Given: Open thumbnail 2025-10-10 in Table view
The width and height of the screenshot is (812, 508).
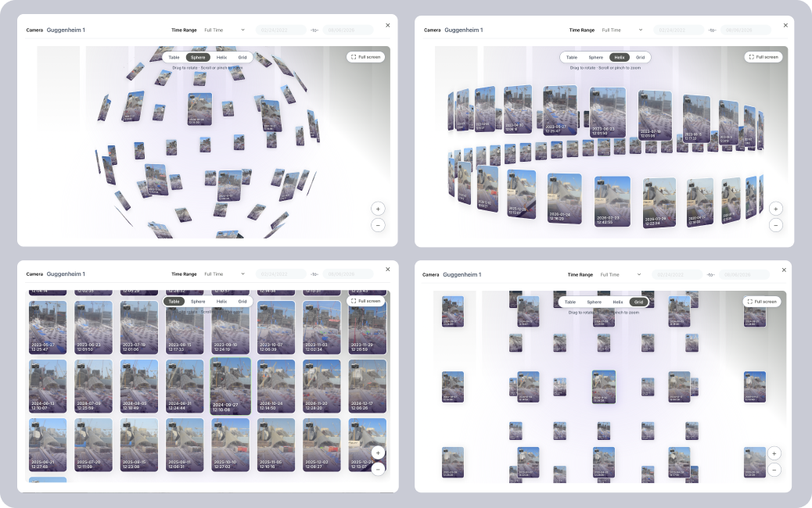Looking at the screenshot, I should point(231,445).
